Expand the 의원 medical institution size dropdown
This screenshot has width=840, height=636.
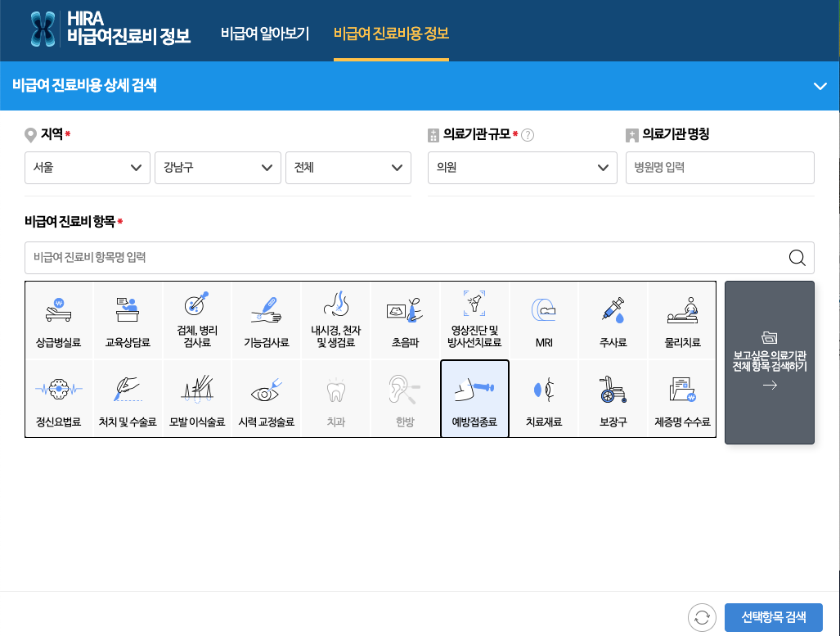click(522, 168)
